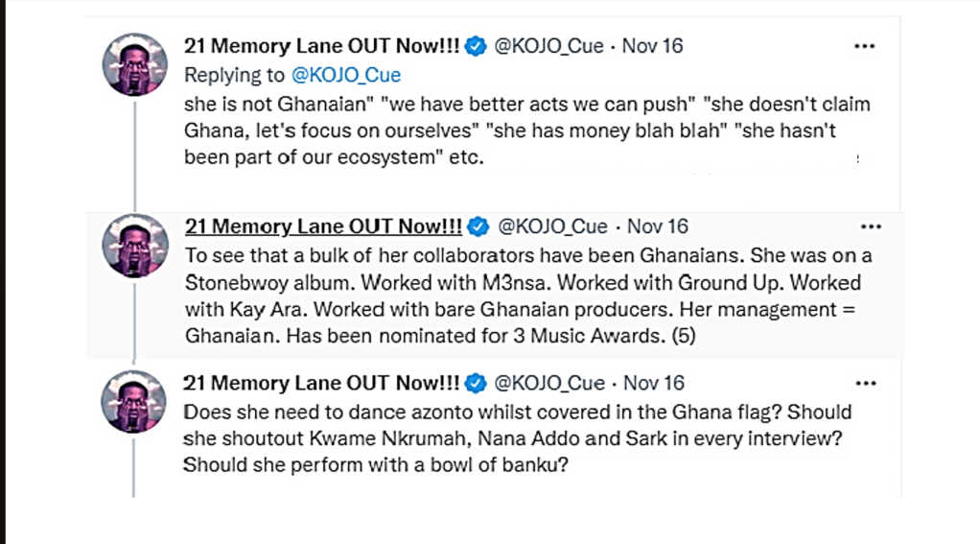Click the underlined display name on the second tweet

pyautogui.click(x=323, y=226)
